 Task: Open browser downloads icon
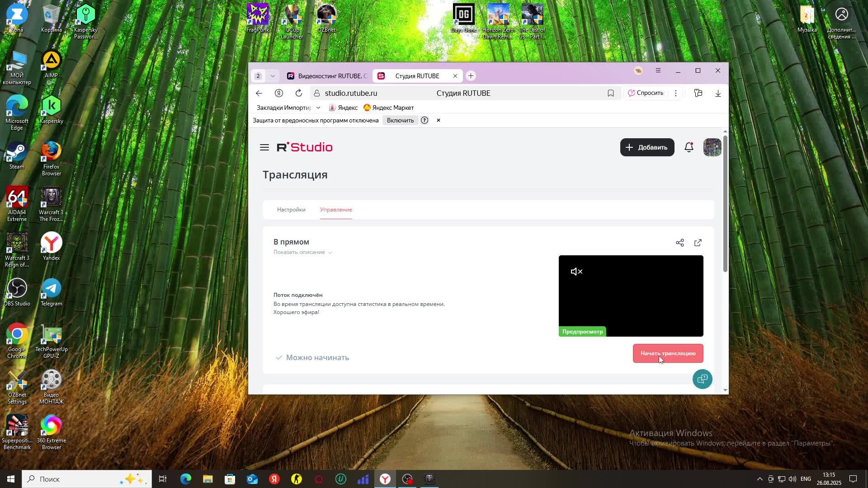717,93
